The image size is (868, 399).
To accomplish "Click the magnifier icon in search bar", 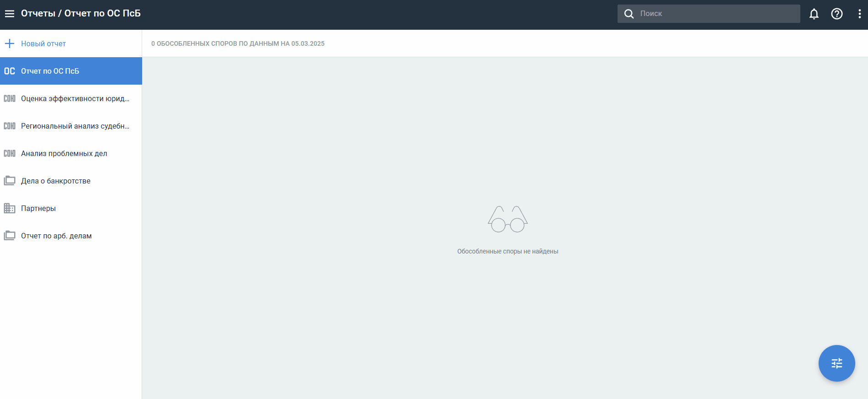I will 629,14.
